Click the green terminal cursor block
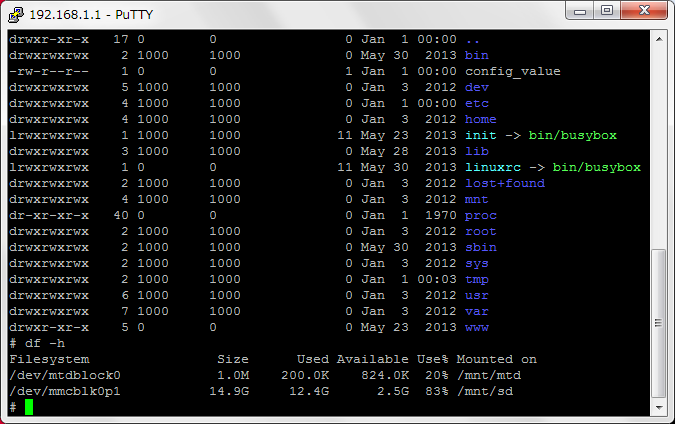Image resolution: width=675 pixels, height=424 pixels. 29,407
